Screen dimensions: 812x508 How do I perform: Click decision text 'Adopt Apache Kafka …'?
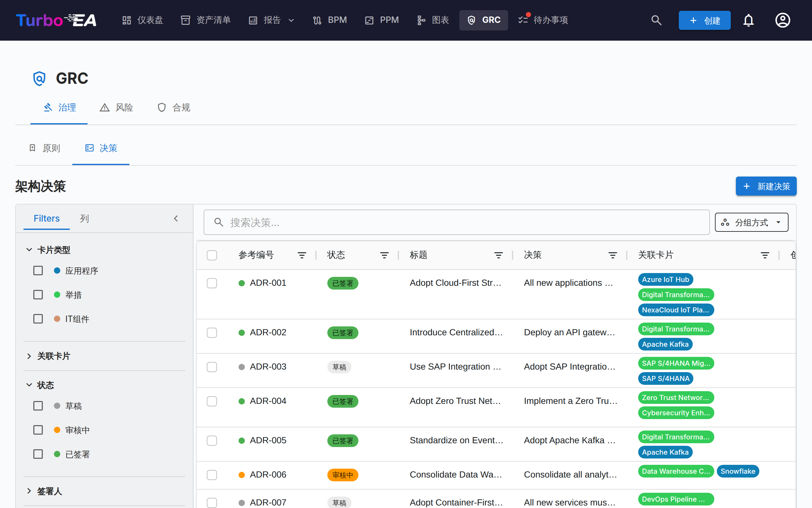click(x=570, y=440)
